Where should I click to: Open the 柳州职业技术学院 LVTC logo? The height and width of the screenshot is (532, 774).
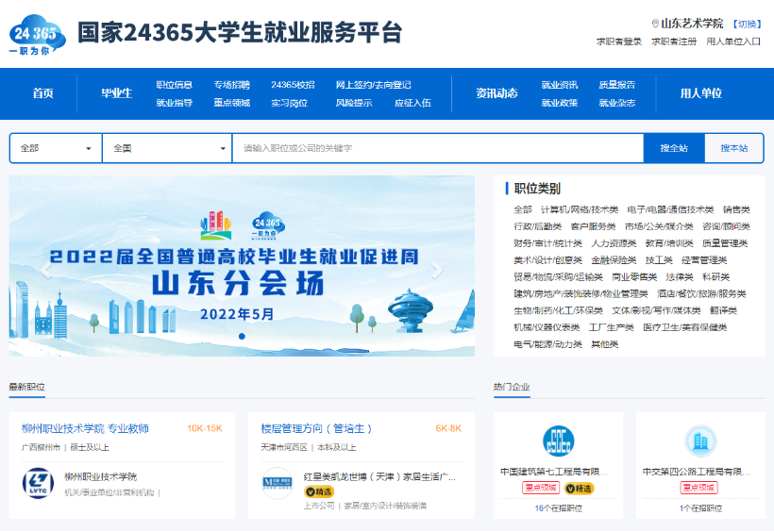pos(38,483)
